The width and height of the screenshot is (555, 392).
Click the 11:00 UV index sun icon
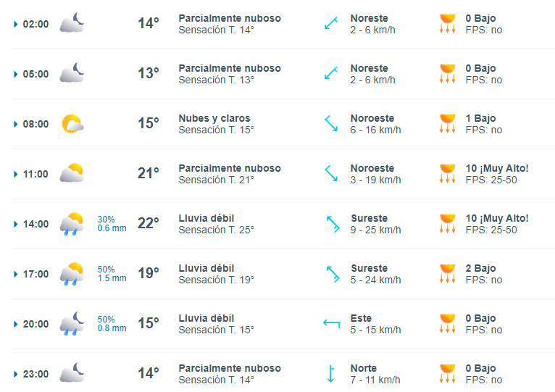(447, 173)
